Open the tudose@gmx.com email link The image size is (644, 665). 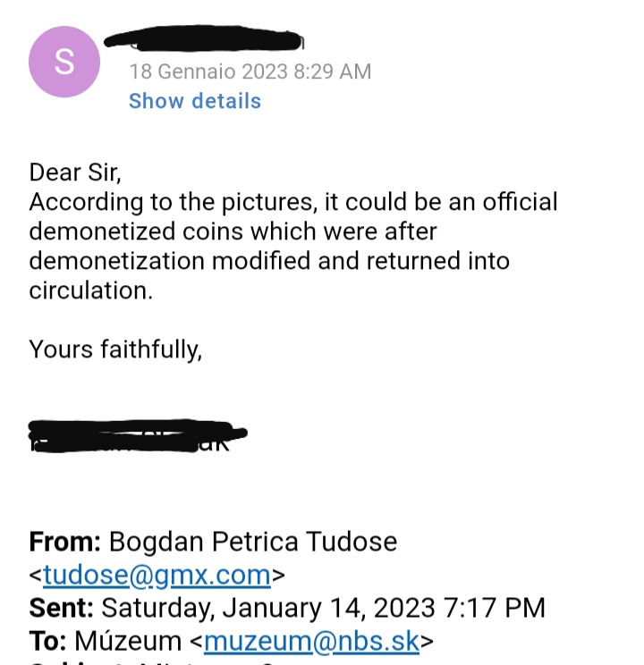157,575
